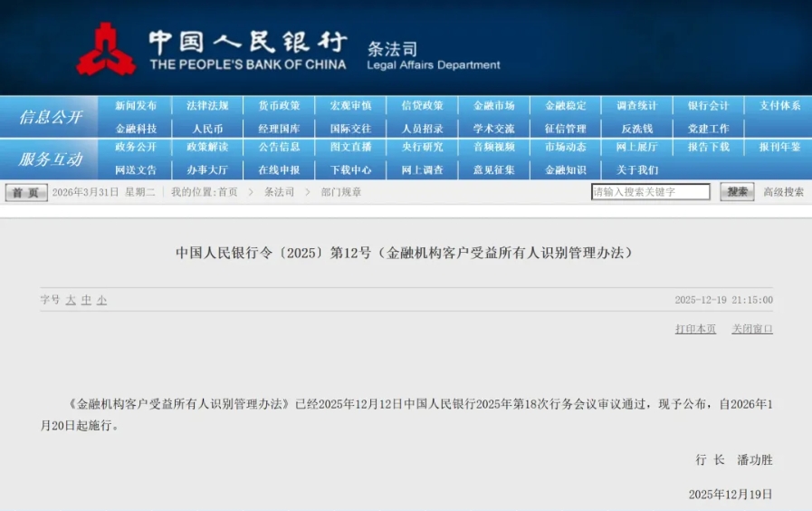Go to the 首页 home button
Viewport: 812px width, 511px height.
pyautogui.click(x=26, y=193)
